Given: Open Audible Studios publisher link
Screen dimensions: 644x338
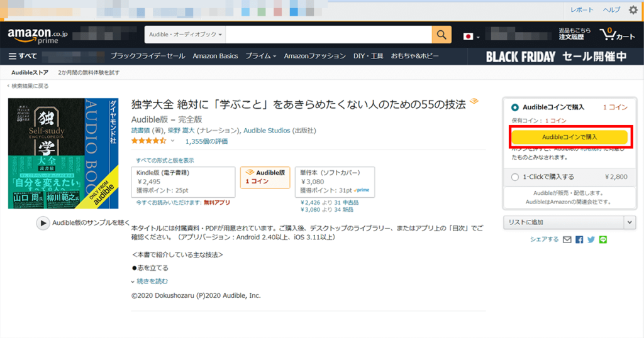Looking at the screenshot, I should pyautogui.click(x=267, y=131).
